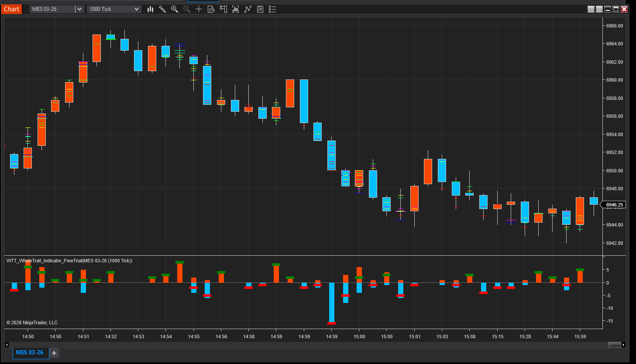Open the Indicators icon in toolbar
This screenshot has height=364, width=636.
point(248,9)
